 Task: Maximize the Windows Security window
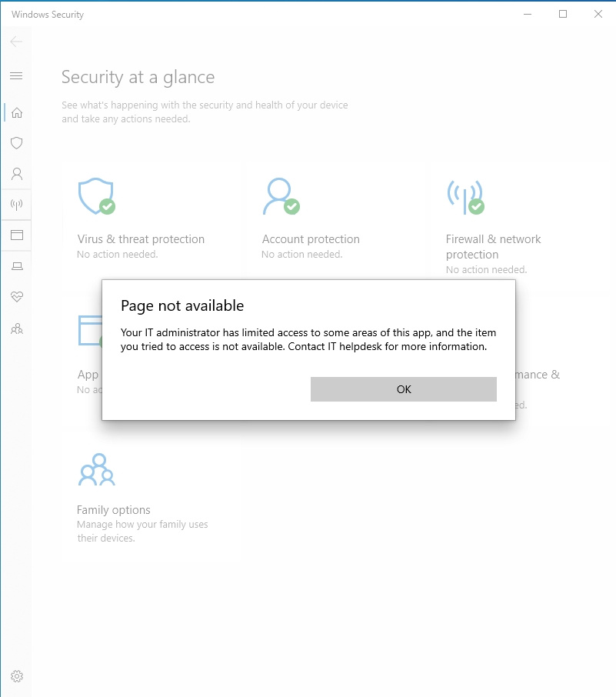563,14
